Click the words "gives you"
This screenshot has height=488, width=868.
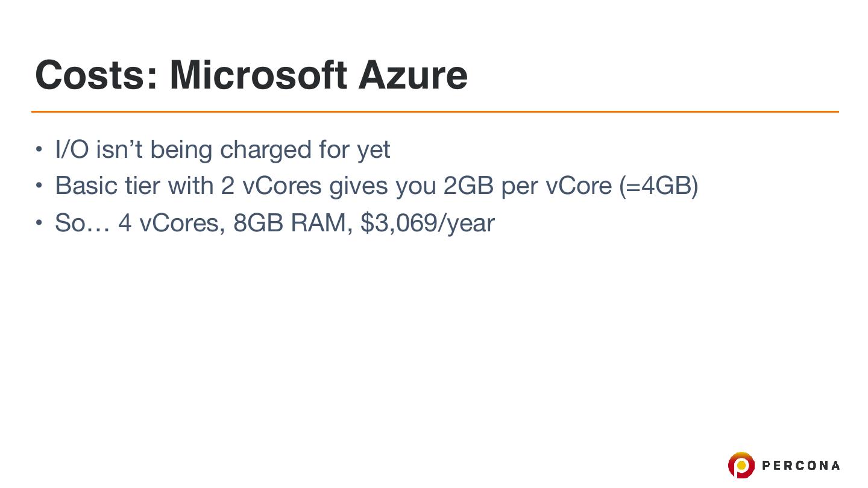382,186
